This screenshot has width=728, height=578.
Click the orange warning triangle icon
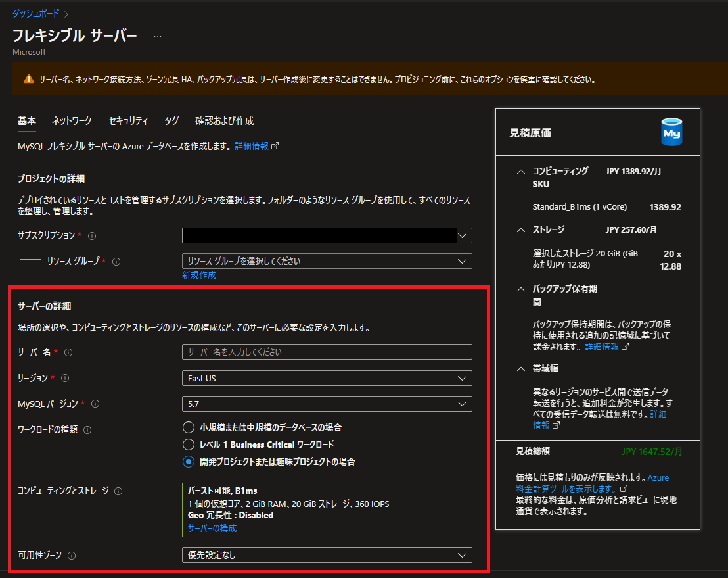coord(29,79)
